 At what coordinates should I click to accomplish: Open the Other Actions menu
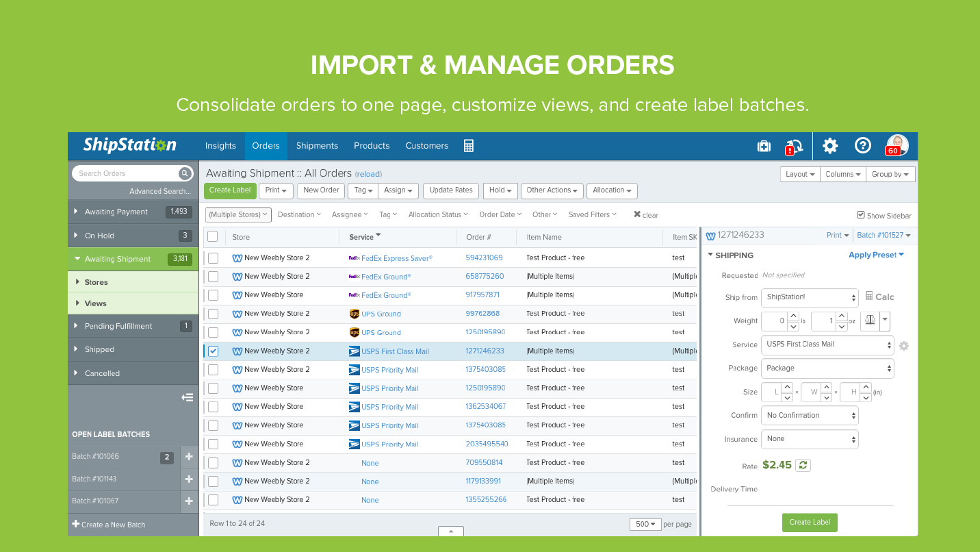(x=552, y=190)
